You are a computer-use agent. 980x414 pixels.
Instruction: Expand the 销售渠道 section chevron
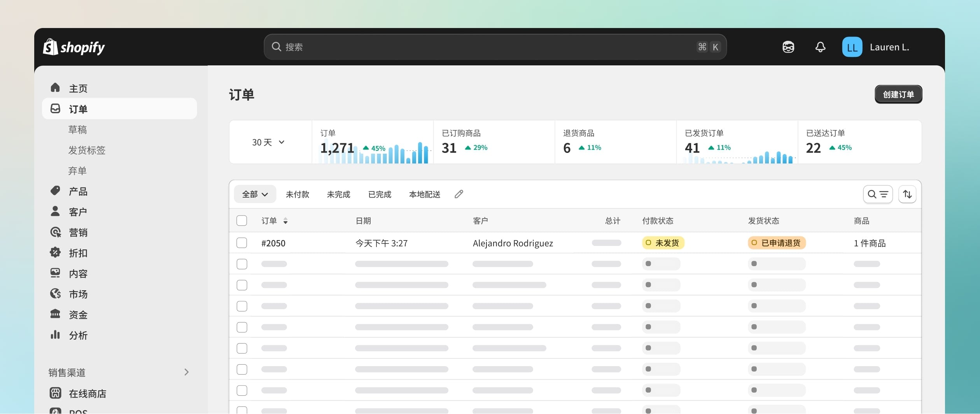[187, 372]
